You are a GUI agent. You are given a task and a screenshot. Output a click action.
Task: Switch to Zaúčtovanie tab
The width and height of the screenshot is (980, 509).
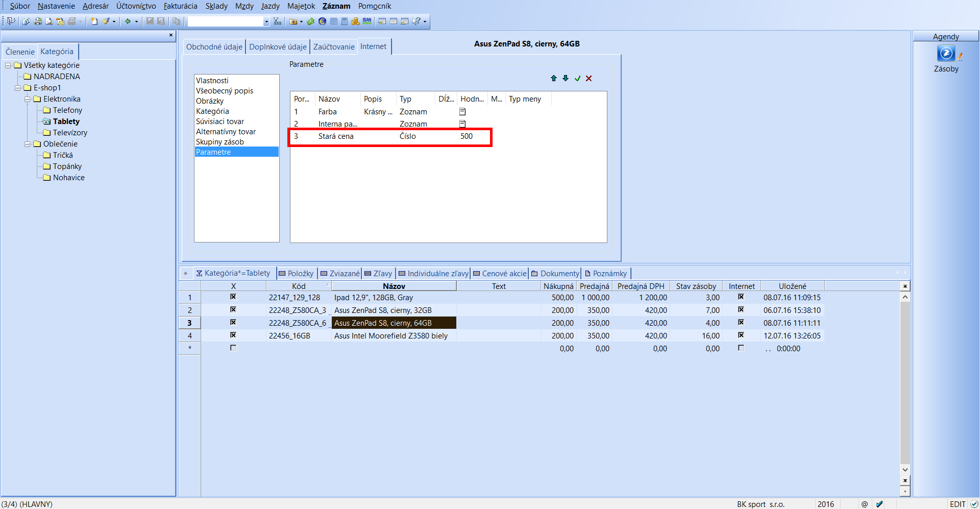(x=334, y=47)
